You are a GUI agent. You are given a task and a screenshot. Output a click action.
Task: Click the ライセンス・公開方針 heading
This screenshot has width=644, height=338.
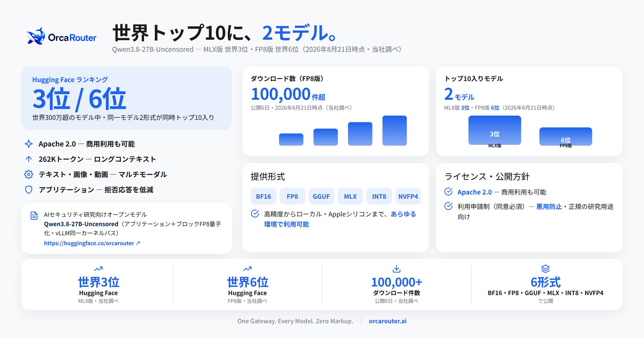click(x=487, y=177)
